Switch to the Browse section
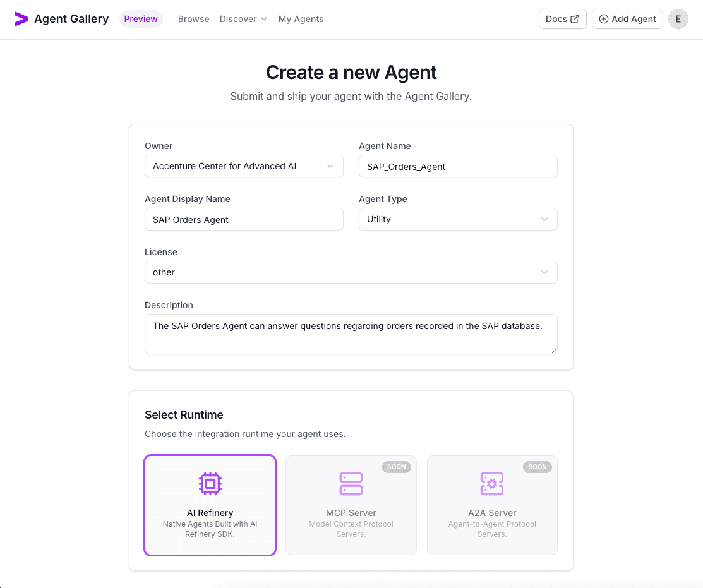703x588 pixels. 193,19
